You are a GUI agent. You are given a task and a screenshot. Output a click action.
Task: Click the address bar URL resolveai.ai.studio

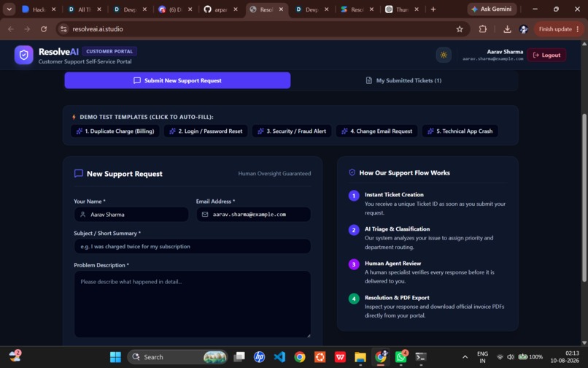click(98, 29)
